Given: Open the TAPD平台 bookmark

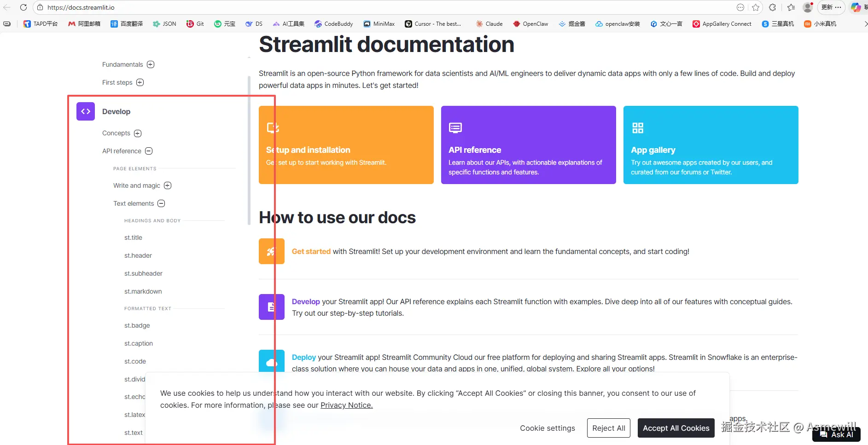Looking at the screenshot, I should (41, 24).
